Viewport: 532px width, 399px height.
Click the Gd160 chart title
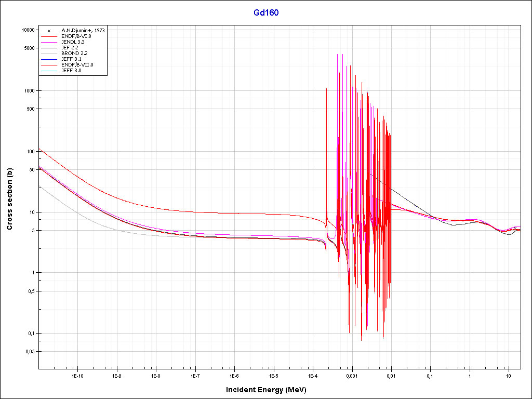pyautogui.click(x=265, y=12)
